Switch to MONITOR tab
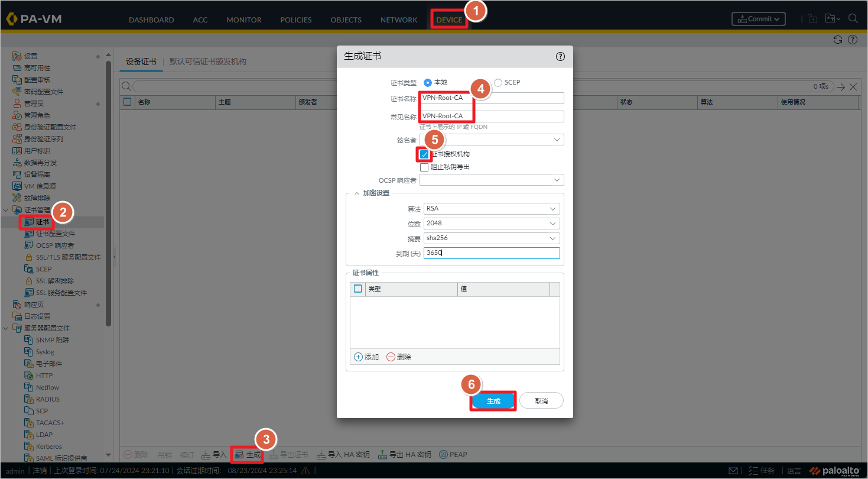 (244, 20)
